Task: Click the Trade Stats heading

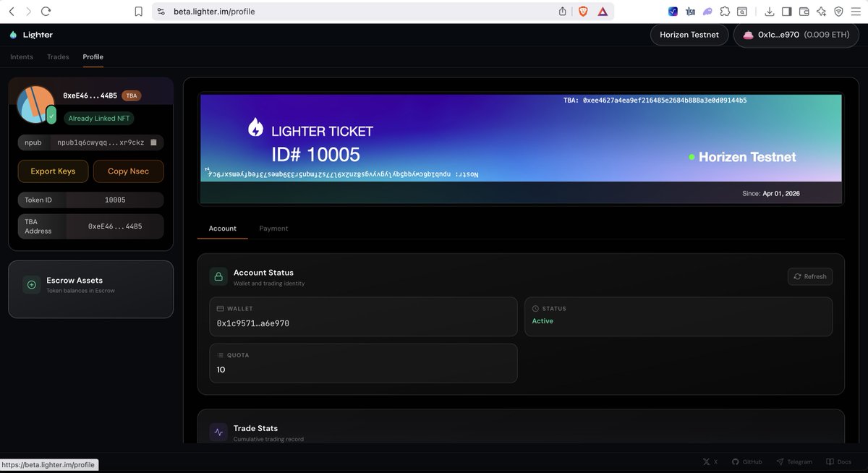Action: click(x=255, y=428)
